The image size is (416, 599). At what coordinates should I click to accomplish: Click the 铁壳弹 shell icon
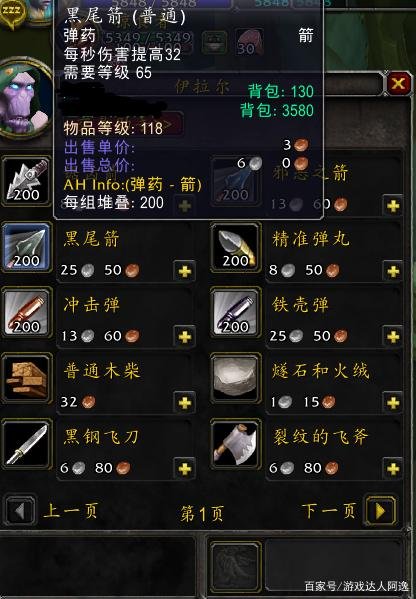(236, 313)
